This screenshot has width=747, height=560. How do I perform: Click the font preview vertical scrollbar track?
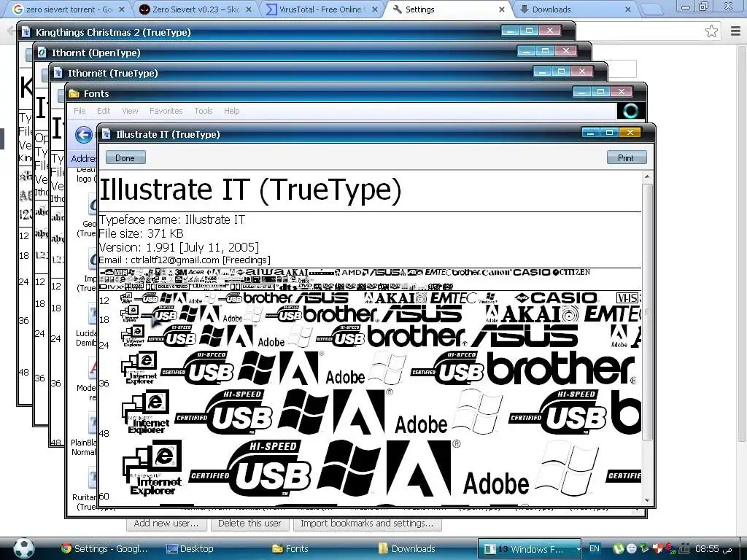pos(647,469)
